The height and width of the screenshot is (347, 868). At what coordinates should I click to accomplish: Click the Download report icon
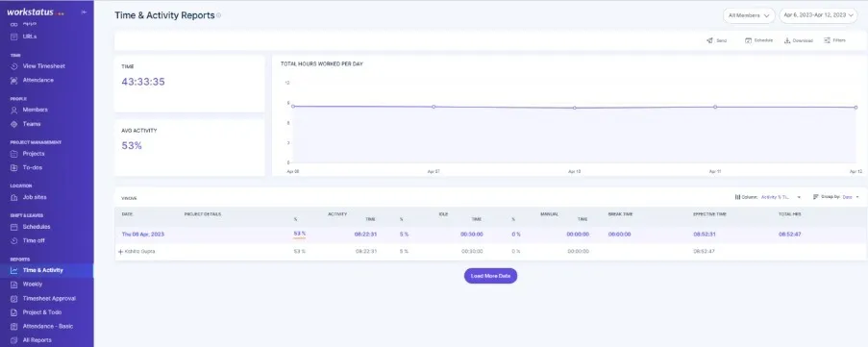(787, 40)
